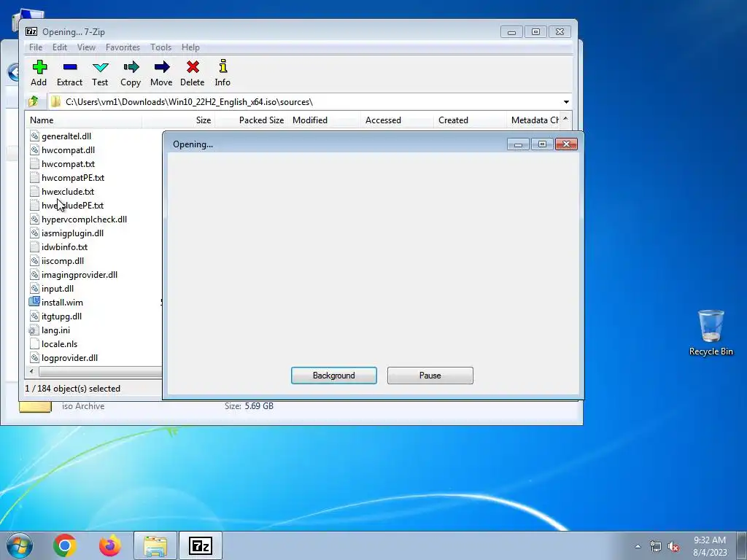
Task: Click the install.wim file icon
Action: 34,301
